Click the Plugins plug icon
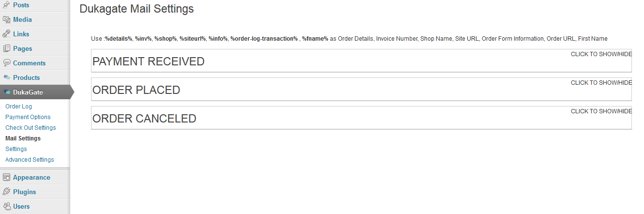 tap(7, 192)
